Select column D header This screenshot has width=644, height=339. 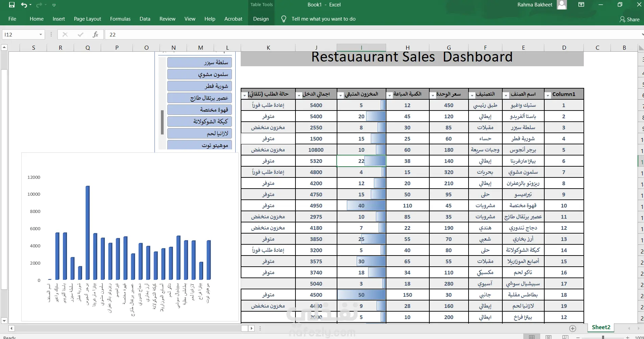(564, 48)
